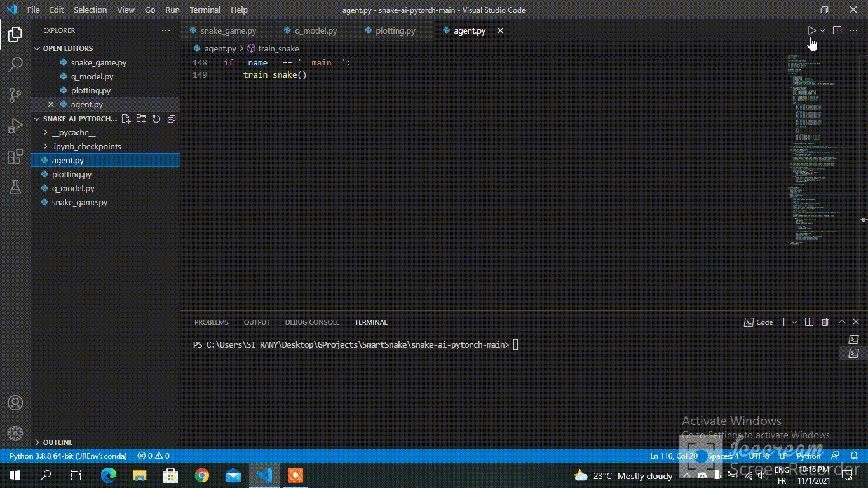The height and width of the screenshot is (488, 868).
Task: Select the Python 3.8.8 interpreter status
Action: [x=68, y=456]
